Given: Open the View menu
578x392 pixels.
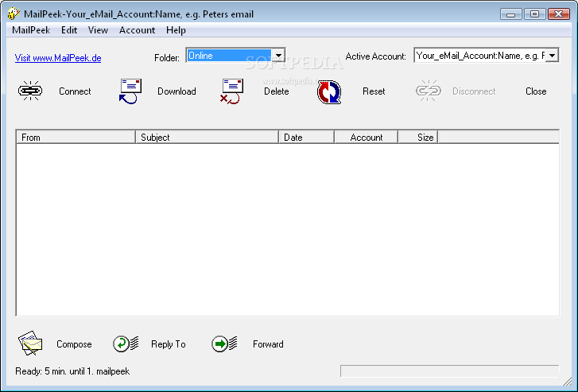Looking at the screenshot, I should [98, 30].
